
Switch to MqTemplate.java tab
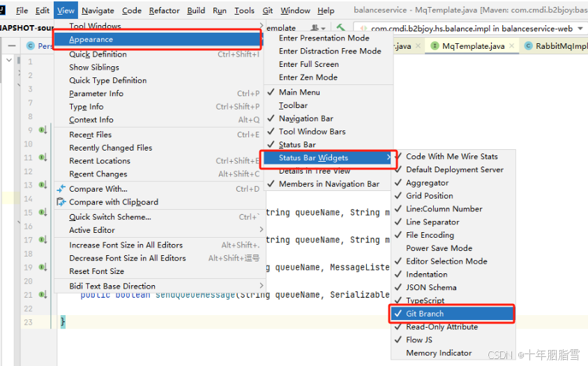(x=473, y=46)
